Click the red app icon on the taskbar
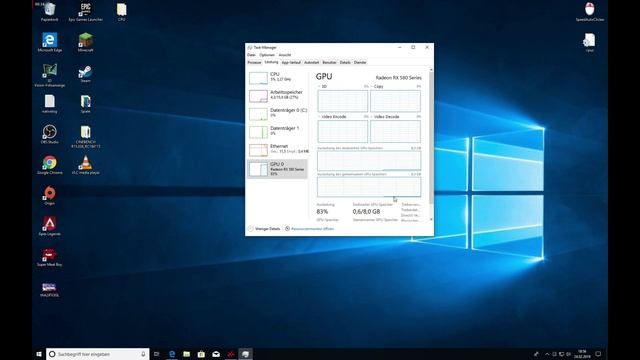Screen dimensions: 640x360 (231, 354)
